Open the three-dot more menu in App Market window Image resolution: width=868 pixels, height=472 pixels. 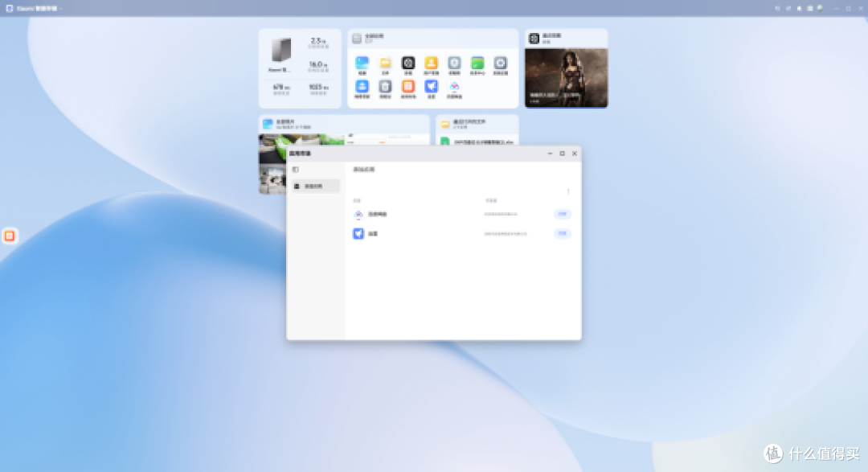[568, 191]
